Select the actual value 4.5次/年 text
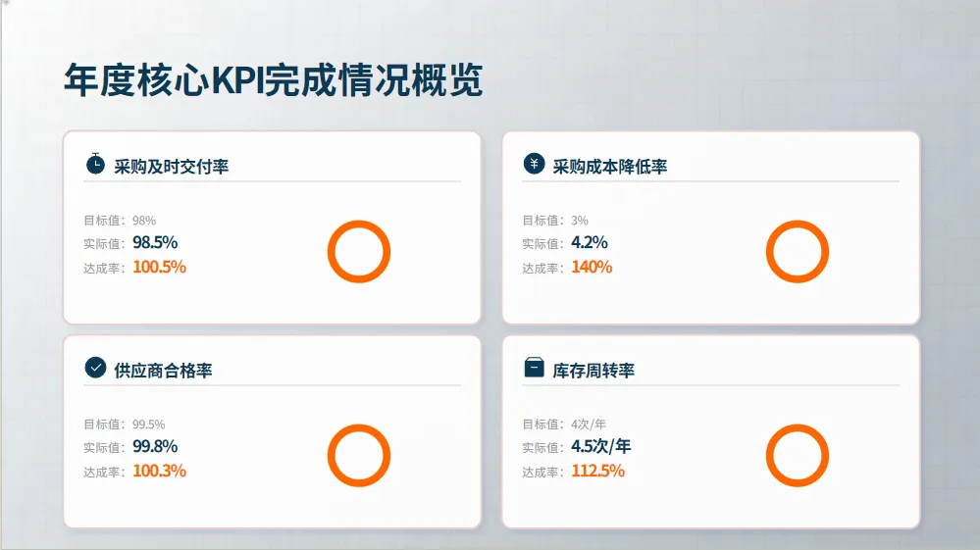This screenshot has width=980, height=550. [601, 446]
